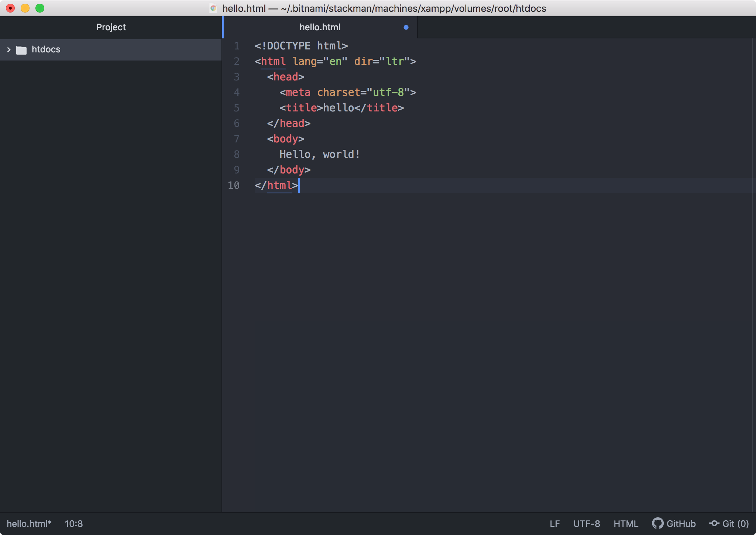Image resolution: width=756 pixels, height=535 pixels.
Task: Click the file icon in the title bar
Action: pos(213,8)
